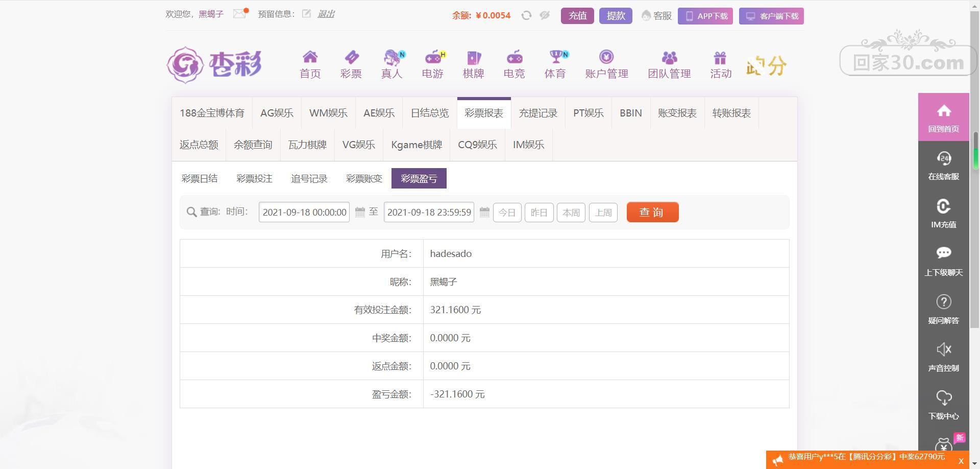
Task: Refresh the account balance
Action: click(526, 15)
